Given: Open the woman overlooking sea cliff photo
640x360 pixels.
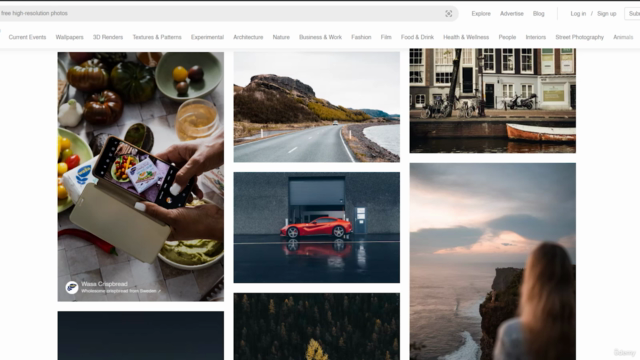Looking at the screenshot, I should (493, 261).
